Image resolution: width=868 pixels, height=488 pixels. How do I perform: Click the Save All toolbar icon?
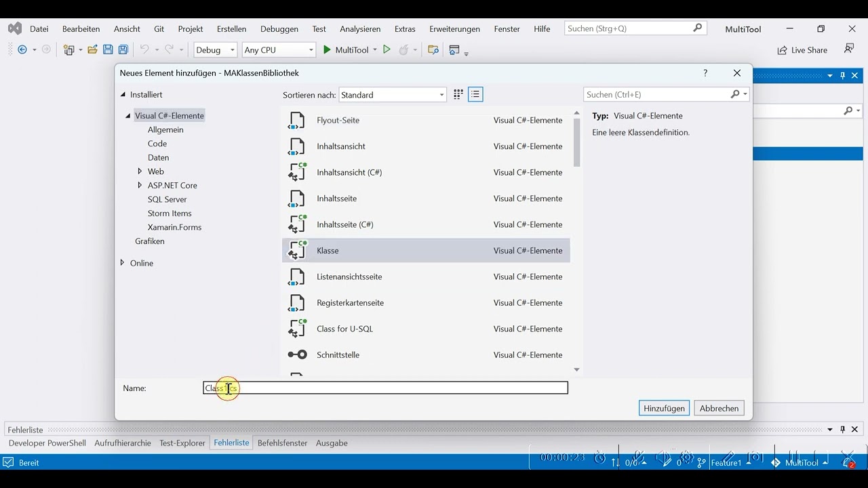coord(123,49)
